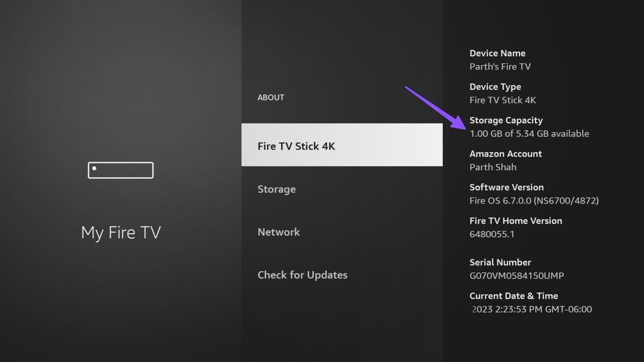Image resolution: width=644 pixels, height=362 pixels.
Task: Click the Fire TV Stick 4K device type value
Action: [503, 100]
